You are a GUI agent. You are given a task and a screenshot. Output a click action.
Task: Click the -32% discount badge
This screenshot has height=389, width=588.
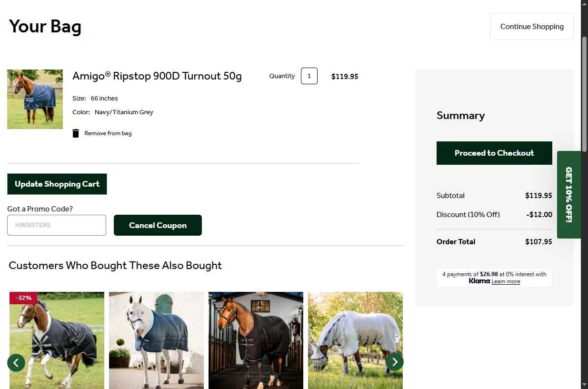[23, 298]
